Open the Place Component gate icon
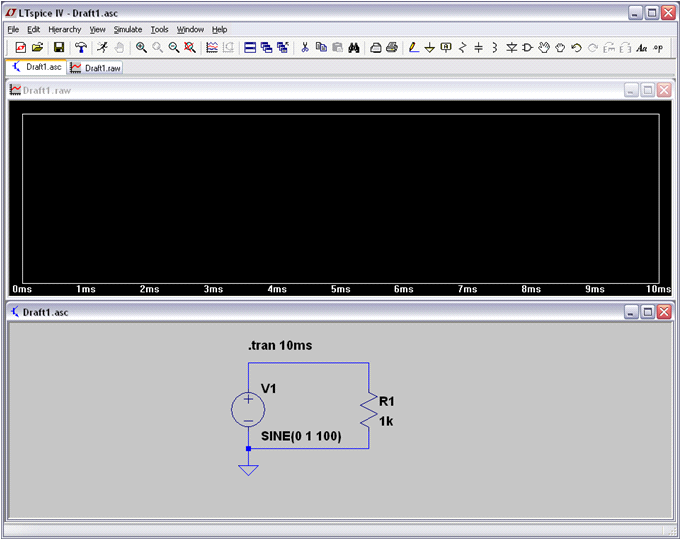Viewport: 681px width, 540px height. [x=527, y=47]
